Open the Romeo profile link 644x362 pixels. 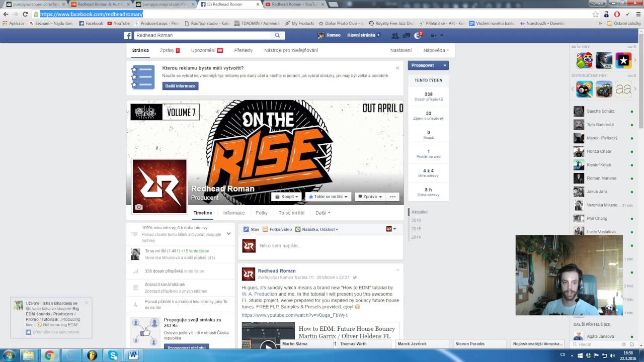329,35
